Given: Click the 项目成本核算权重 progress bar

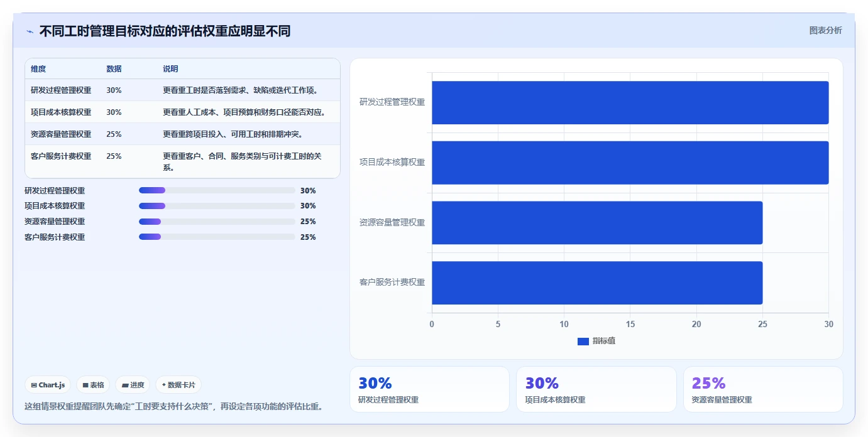Looking at the screenshot, I should 217,206.
